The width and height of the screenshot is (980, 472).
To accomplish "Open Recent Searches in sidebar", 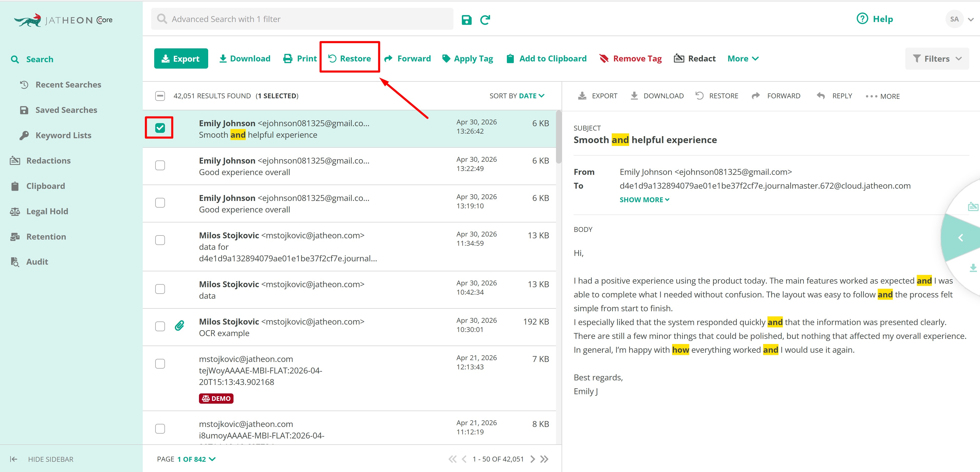I will [x=61, y=84].
